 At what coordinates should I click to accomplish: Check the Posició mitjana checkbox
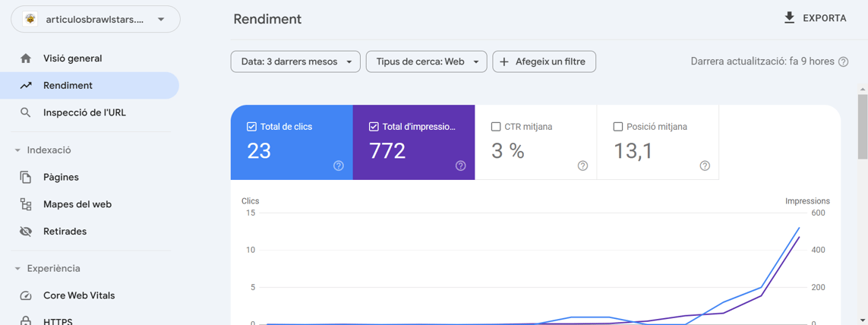coord(618,127)
